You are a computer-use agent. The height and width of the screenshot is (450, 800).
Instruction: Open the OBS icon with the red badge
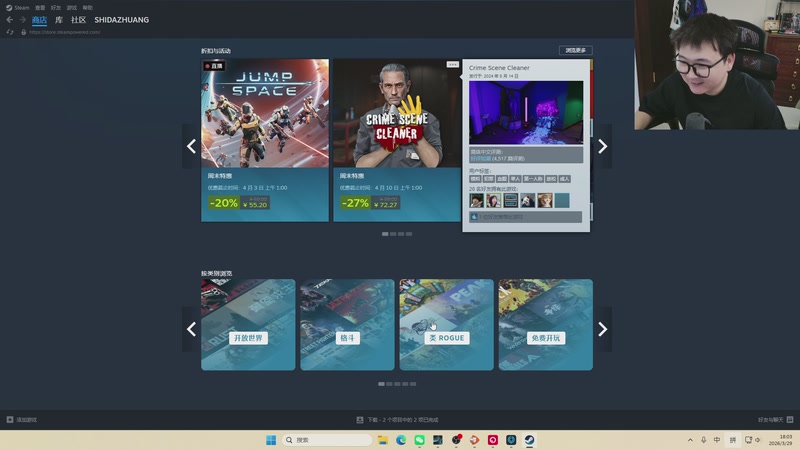(x=456, y=440)
